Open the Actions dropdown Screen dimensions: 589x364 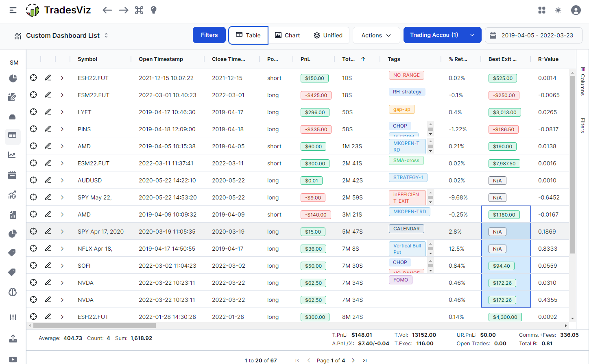point(376,35)
